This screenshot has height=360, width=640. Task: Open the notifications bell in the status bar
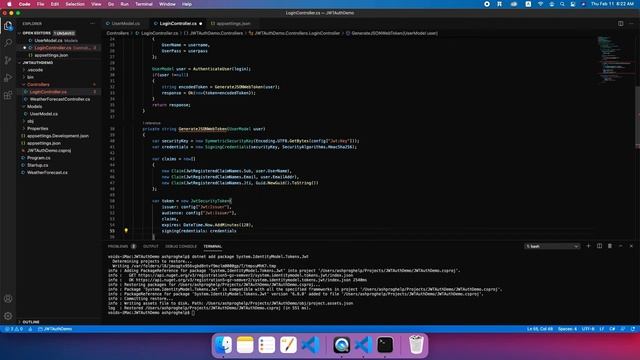[633, 329]
